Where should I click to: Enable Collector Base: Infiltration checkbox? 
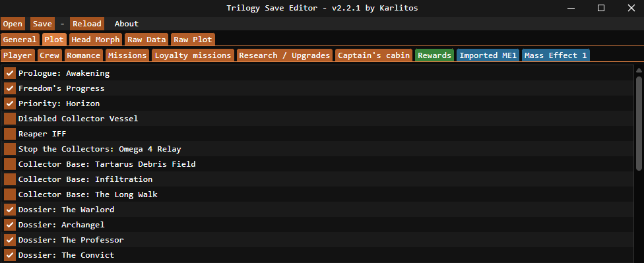[x=10, y=180]
